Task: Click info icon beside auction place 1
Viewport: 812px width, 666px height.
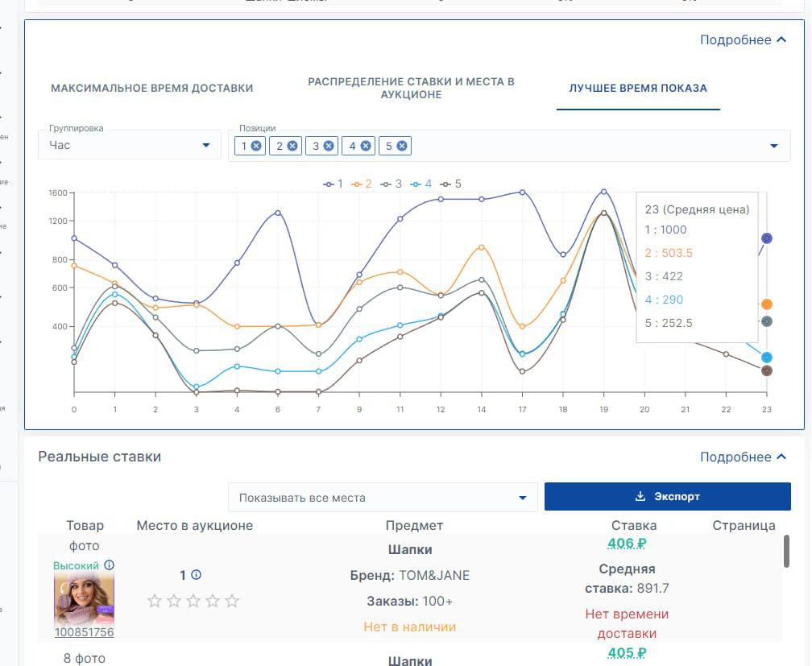Action: 196,575
